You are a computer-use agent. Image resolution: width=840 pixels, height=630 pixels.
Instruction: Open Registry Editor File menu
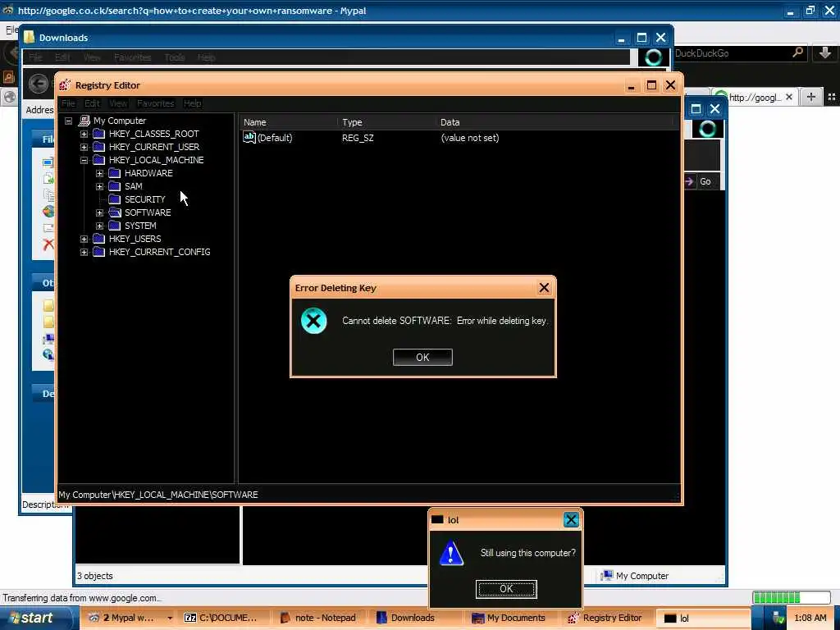[68, 103]
